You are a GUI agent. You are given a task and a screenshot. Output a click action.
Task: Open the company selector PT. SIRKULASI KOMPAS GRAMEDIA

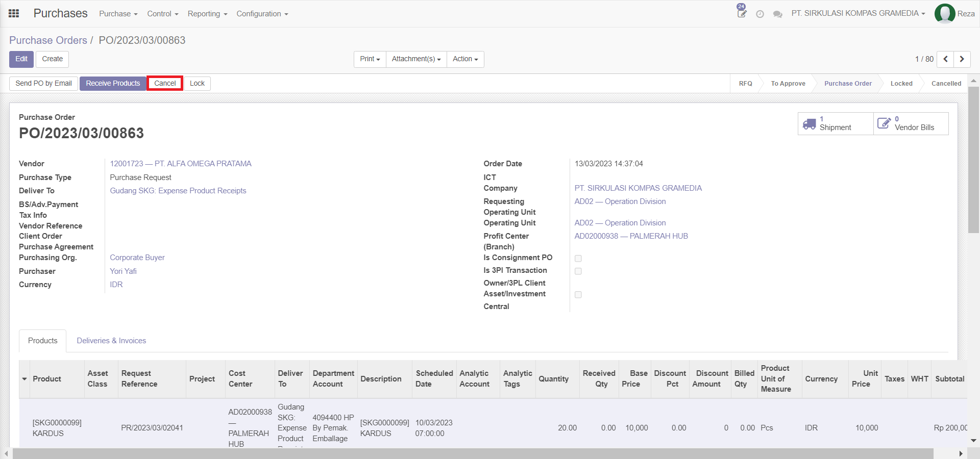pos(859,13)
